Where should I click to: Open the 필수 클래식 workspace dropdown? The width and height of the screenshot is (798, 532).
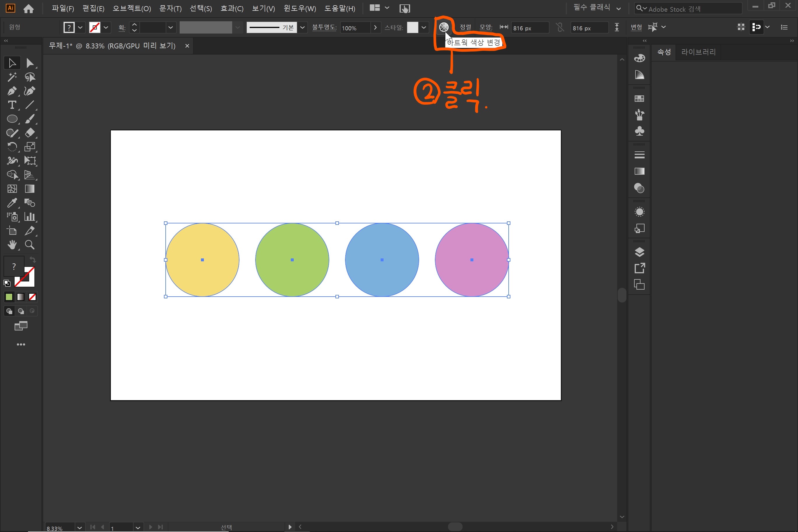(597, 8)
